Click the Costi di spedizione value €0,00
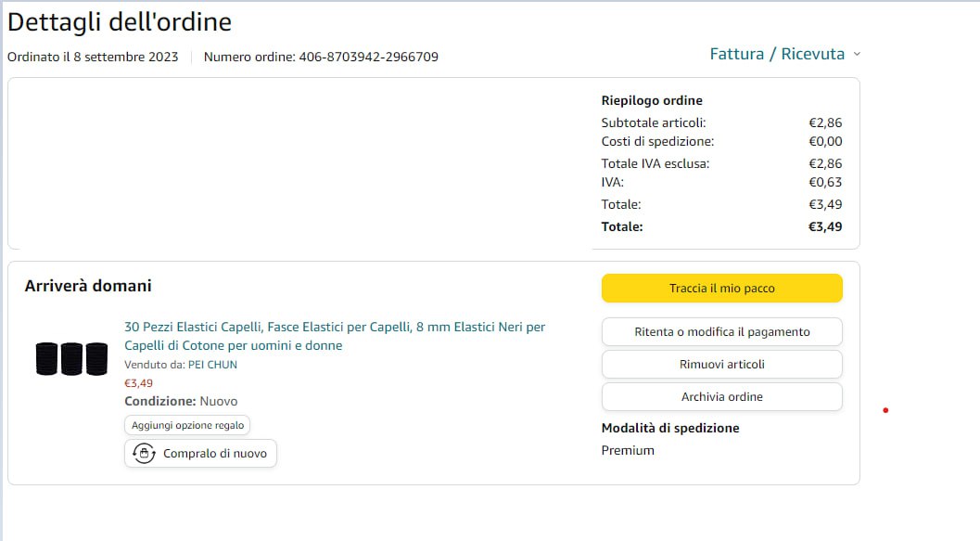Image resolution: width=980 pixels, height=541 pixels. (x=825, y=141)
